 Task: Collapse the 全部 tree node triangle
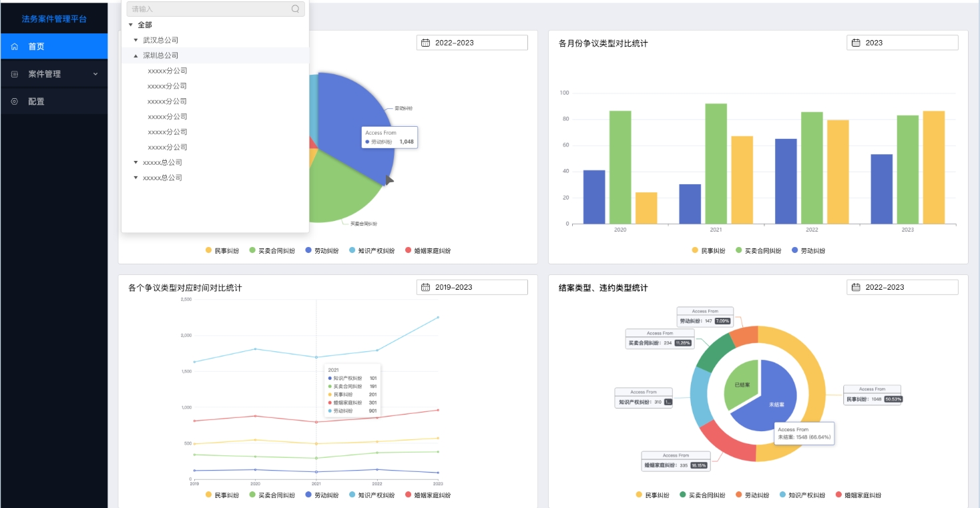131,25
